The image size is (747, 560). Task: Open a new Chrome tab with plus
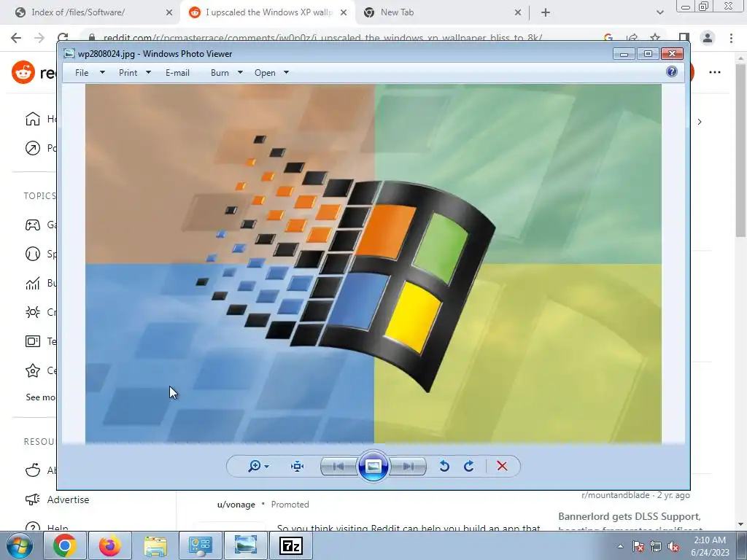tap(546, 13)
